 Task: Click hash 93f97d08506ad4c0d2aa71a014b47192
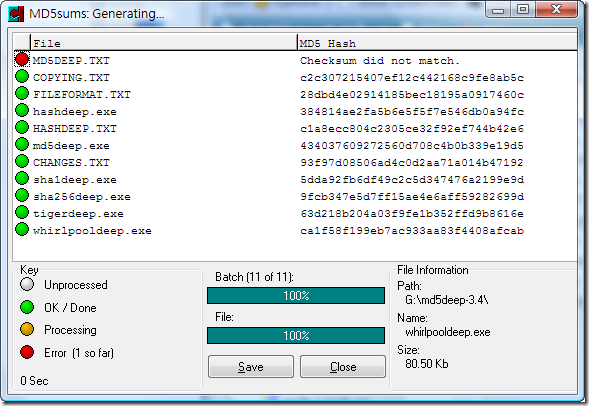[412, 162]
